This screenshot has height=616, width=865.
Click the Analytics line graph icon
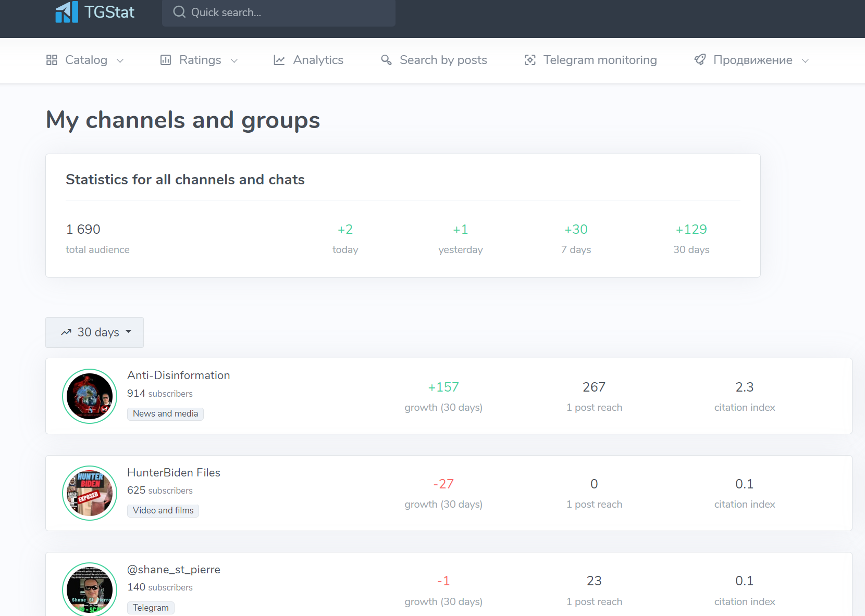click(279, 60)
